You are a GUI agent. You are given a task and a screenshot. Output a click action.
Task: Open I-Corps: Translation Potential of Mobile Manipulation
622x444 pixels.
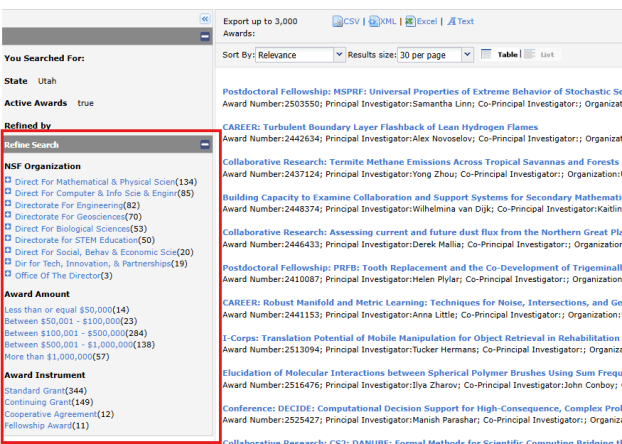coord(421,338)
